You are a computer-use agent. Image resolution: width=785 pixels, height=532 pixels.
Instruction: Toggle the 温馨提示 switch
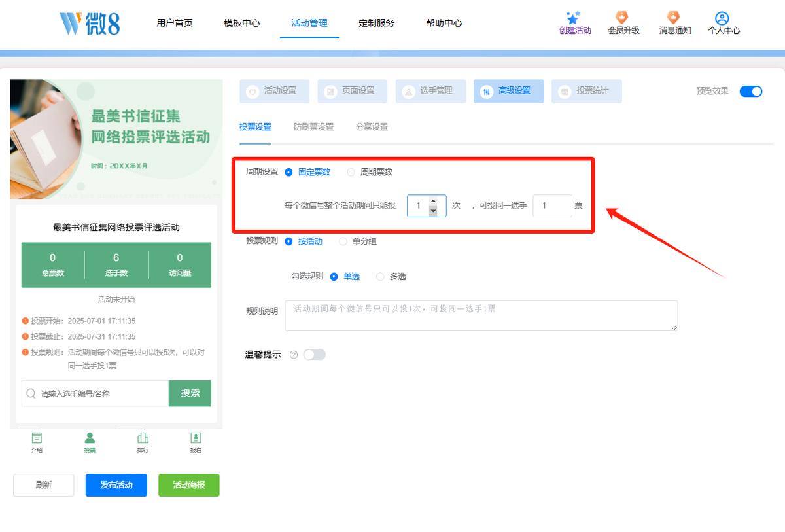(x=314, y=355)
